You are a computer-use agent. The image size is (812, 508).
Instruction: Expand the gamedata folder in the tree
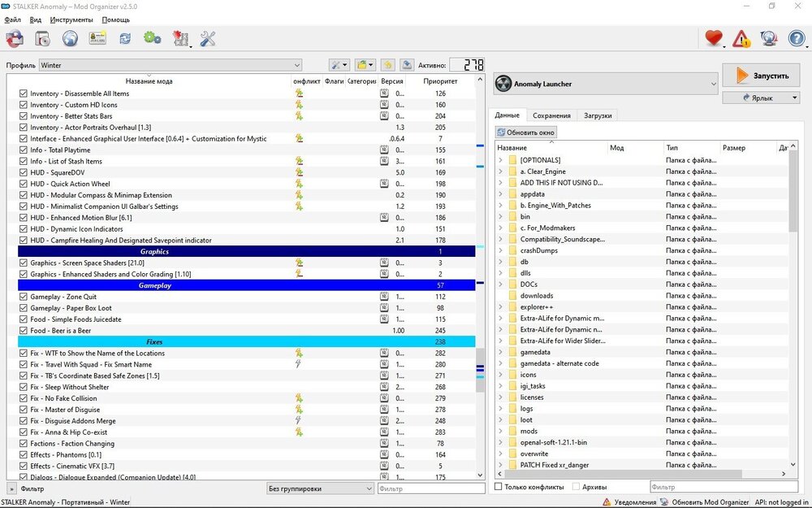[500, 352]
